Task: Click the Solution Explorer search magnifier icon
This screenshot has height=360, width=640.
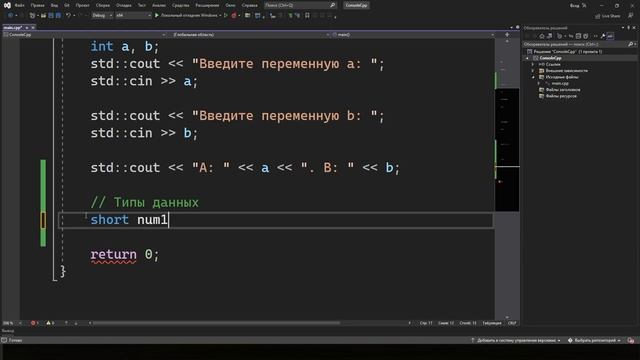Action: point(630,44)
